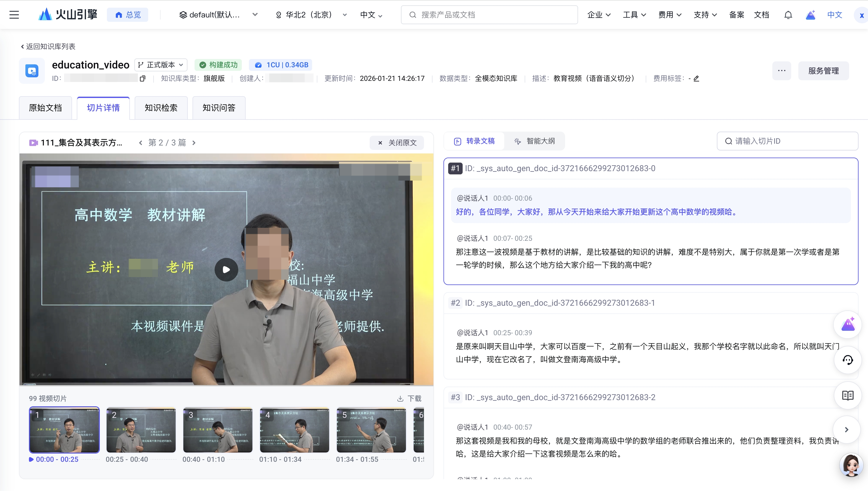Switch to the 知识检索 tab
The width and height of the screenshot is (868, 491).
(x=161, y=108)
